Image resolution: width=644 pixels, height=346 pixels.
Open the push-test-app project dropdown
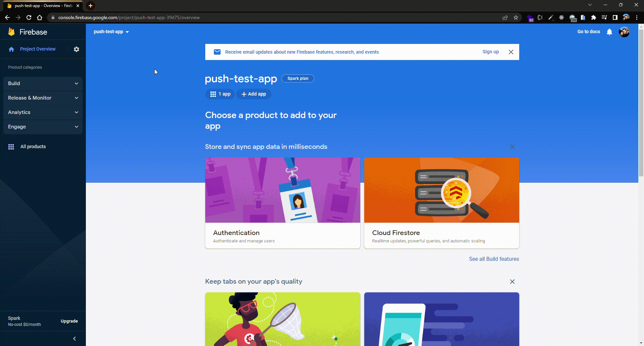111,32
